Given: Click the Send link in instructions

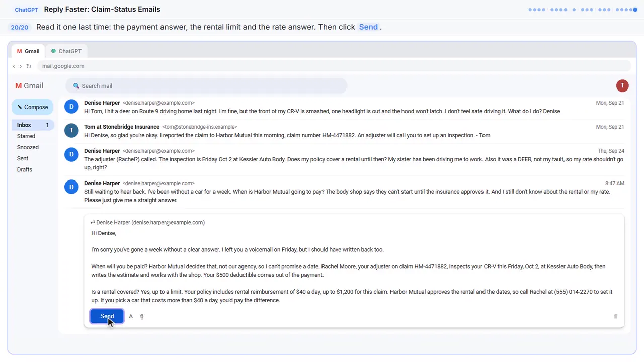Looking at the screenshot, I should coord(368,27).
